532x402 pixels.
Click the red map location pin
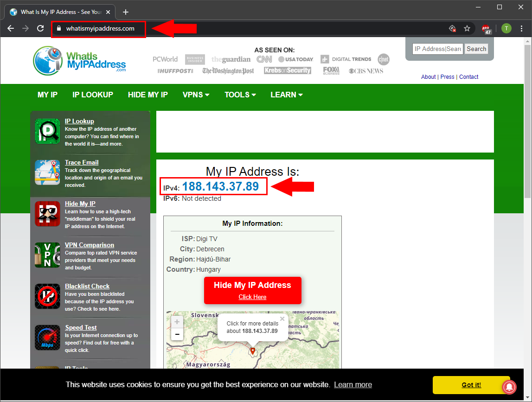(252, 351)
